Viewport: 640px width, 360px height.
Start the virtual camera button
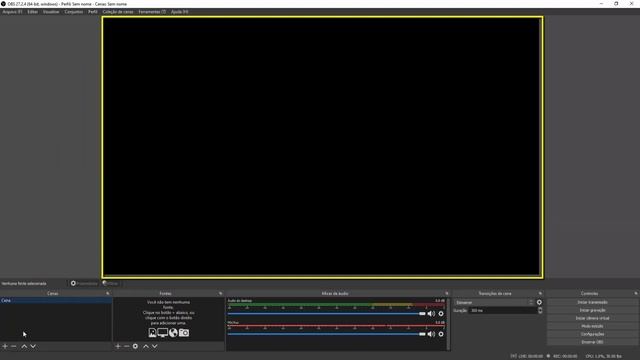point(592,318)
